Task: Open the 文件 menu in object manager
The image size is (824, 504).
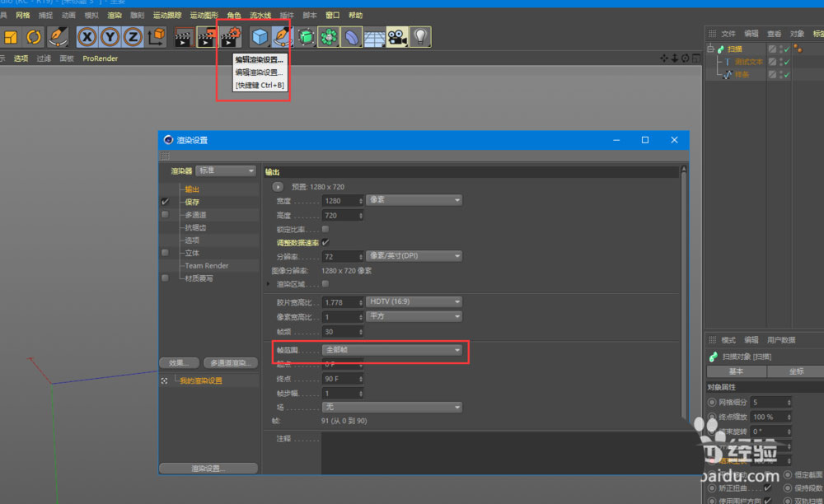Action: (x=728, y=34)
